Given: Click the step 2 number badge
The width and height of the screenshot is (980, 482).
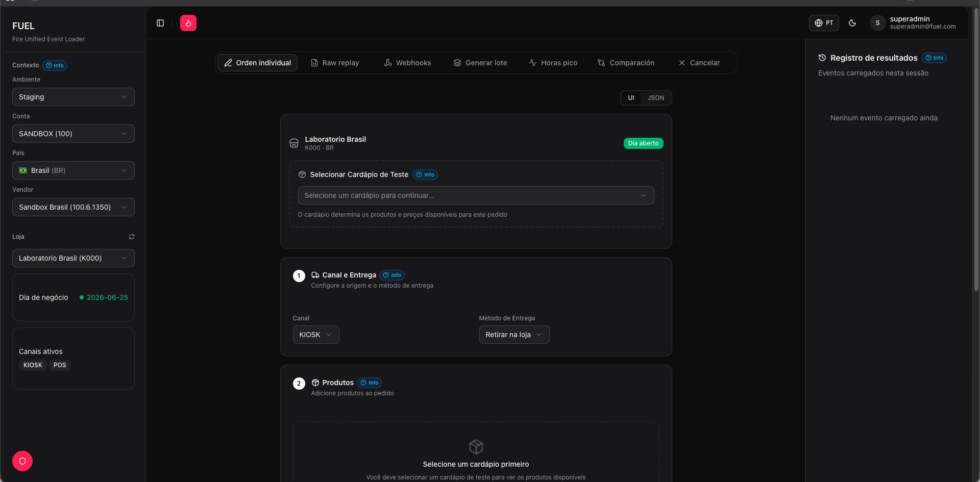Looking at the screenshot, I should 299,384.
